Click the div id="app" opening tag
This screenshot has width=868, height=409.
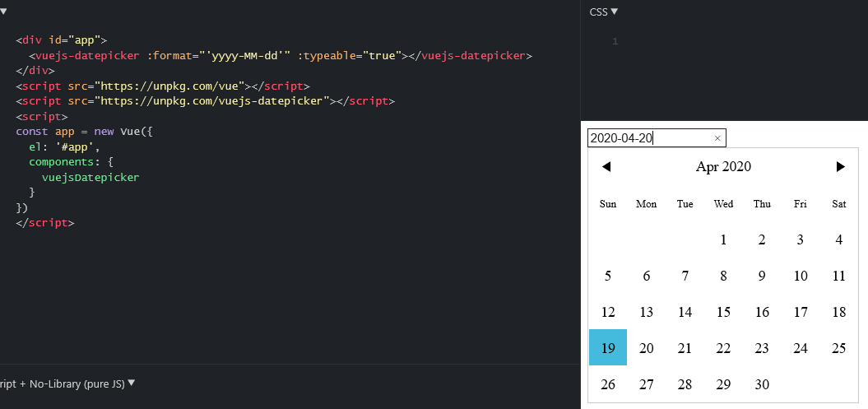[x=62, y=40]
